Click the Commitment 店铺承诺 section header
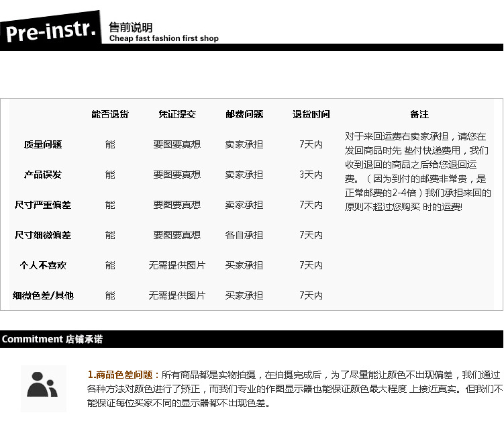The image size is (504, 421). click(x=52, y=339)
